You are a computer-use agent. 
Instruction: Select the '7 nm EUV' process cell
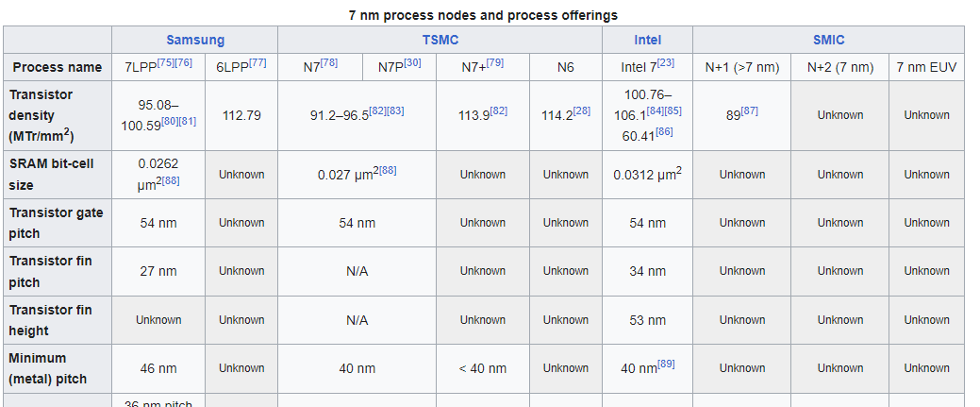point(926,67)
